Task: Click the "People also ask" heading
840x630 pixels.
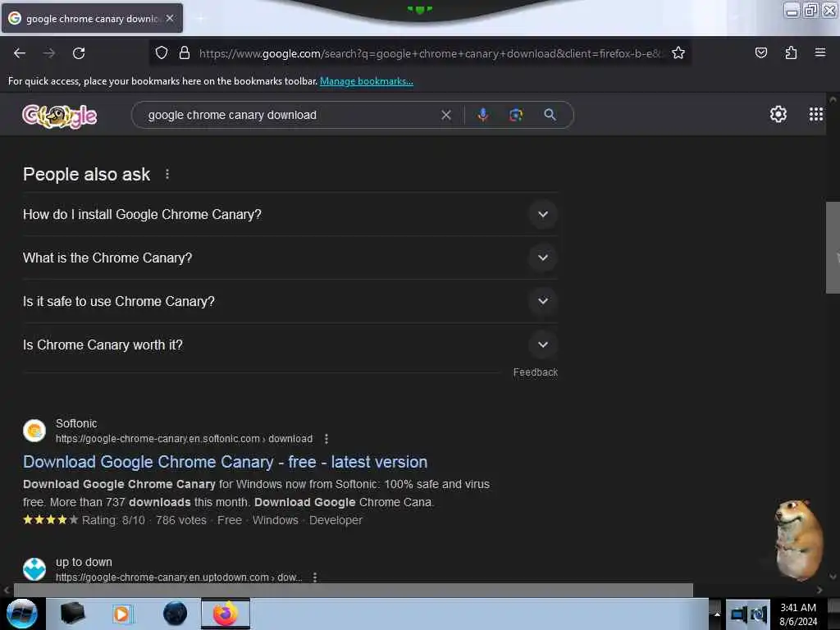Action: coord(86,174)
